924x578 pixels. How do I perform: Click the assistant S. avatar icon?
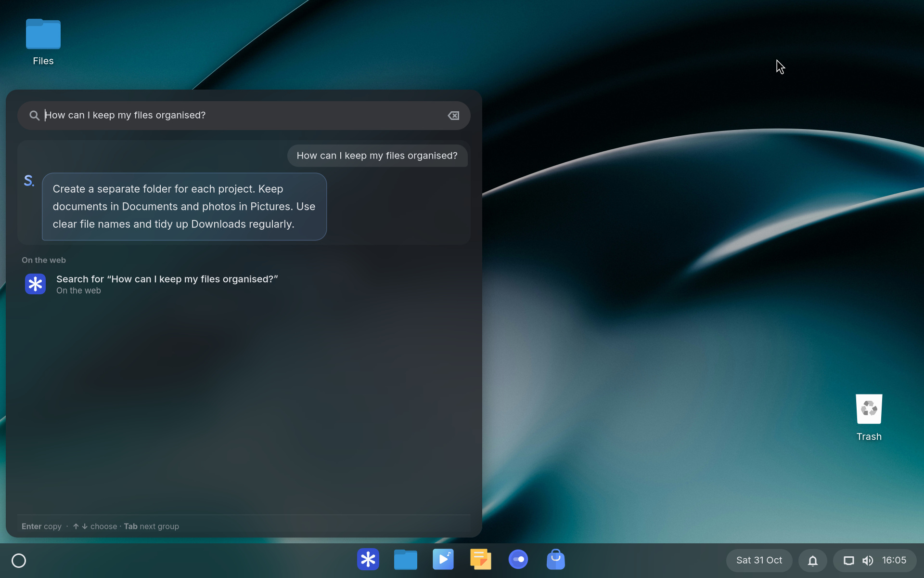click(29, 181)
